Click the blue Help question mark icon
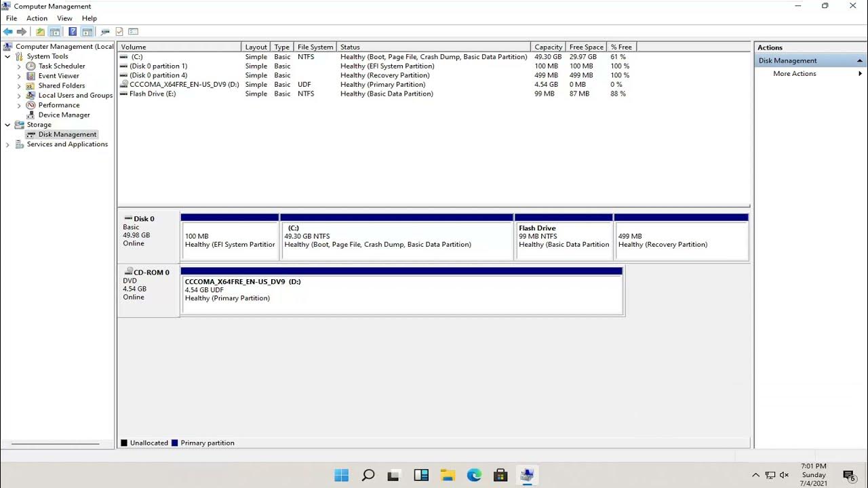The image size is (868, 488). pyautogui.click(x=73, y=32)
